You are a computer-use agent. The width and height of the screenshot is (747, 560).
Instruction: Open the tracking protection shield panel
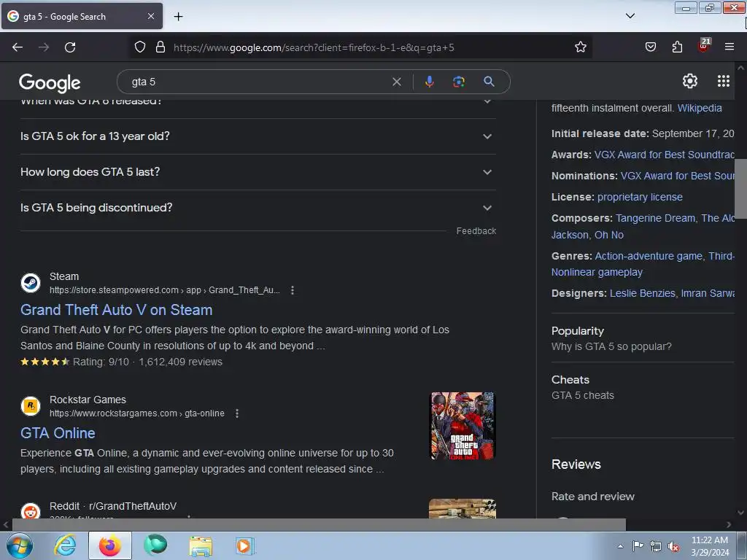(139, 47)
